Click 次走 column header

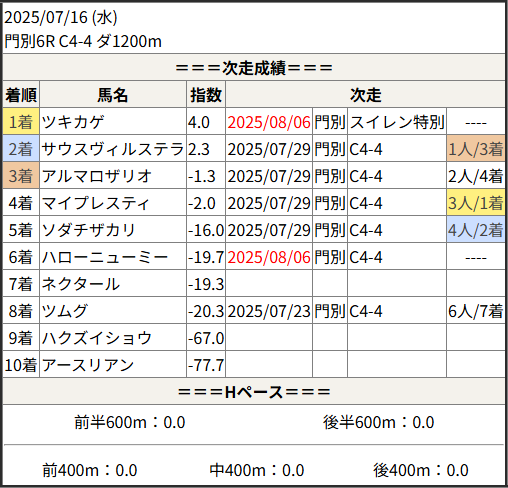point(365,95)
